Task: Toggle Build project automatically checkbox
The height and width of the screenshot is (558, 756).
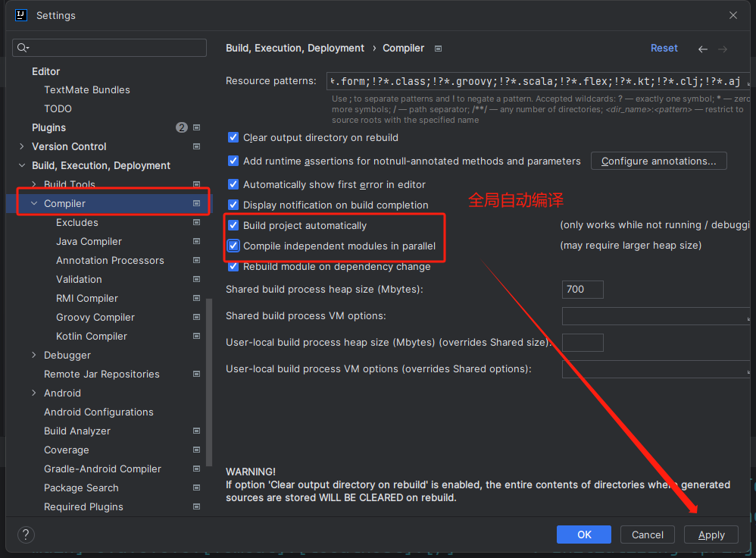Action: pyautogui.click(x=233, y=225)
